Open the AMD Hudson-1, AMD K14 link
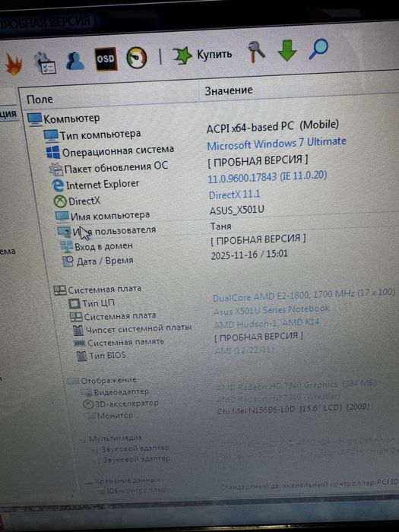399x532 pixels. pos(267,324)
